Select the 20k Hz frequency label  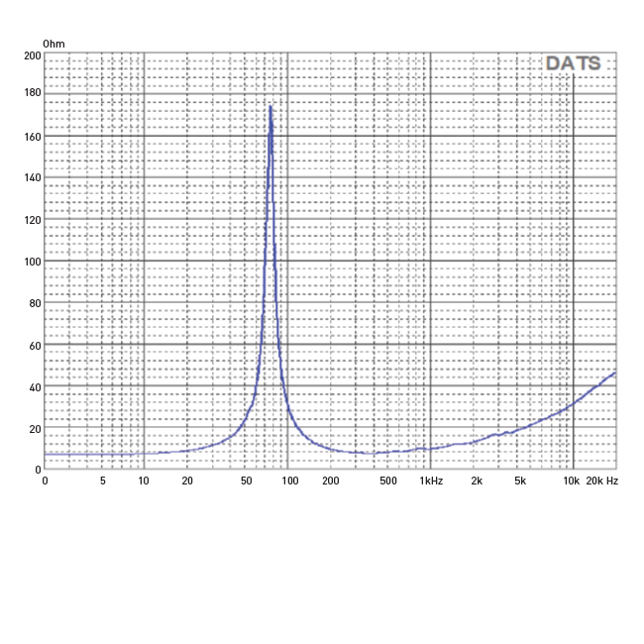point(601,481)
